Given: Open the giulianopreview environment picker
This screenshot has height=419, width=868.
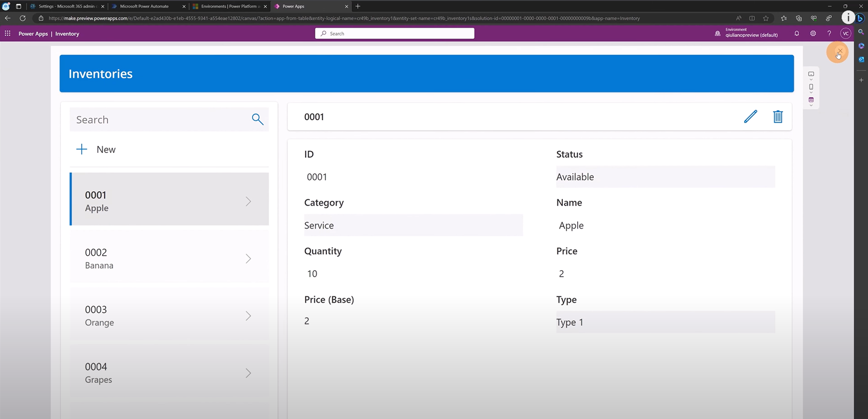Looking at the screenshot, I should [x=746, y=33].
